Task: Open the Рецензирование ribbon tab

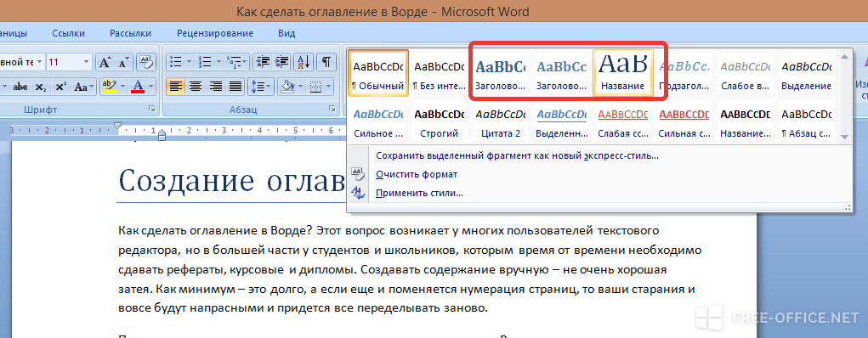Action: 215,33
